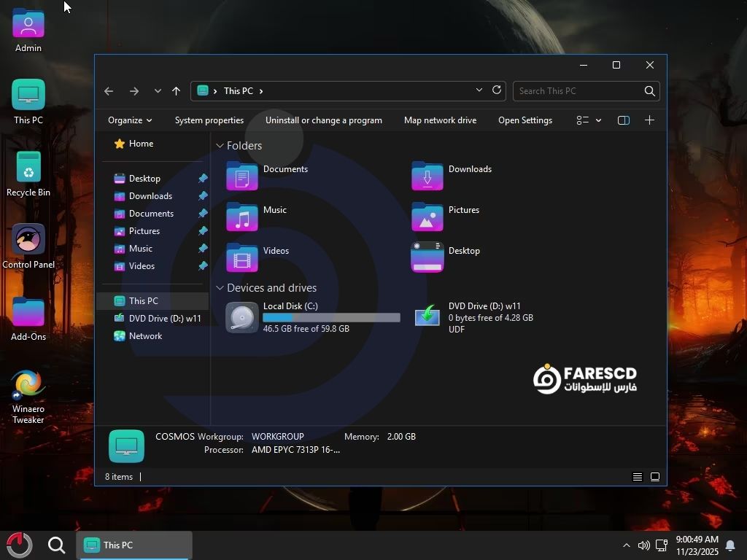Open Local Disk (C:) drive

tap(241, 317)
